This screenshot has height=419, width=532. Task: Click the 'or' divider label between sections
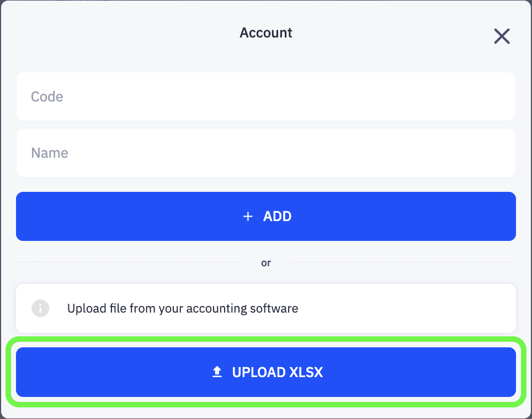[266, 262]
